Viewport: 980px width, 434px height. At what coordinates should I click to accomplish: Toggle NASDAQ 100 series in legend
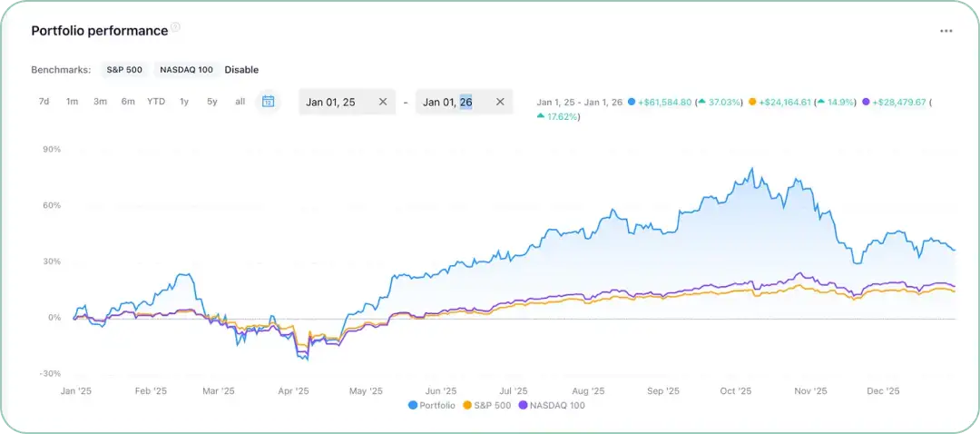[551, 405]
